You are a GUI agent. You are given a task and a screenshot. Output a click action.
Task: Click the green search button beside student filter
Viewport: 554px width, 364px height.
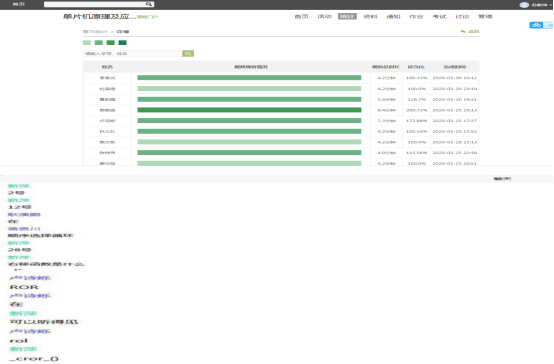[188, 53]
